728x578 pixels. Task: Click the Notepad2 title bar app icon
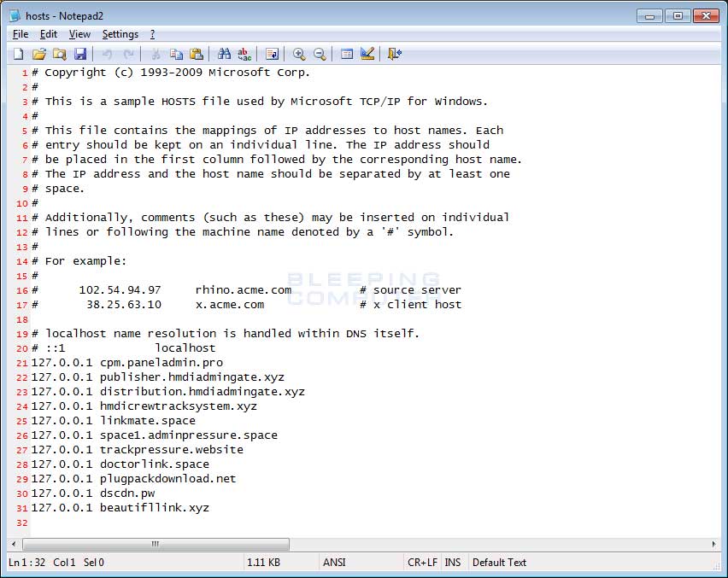pyautogui.click(x=15, y=15)
